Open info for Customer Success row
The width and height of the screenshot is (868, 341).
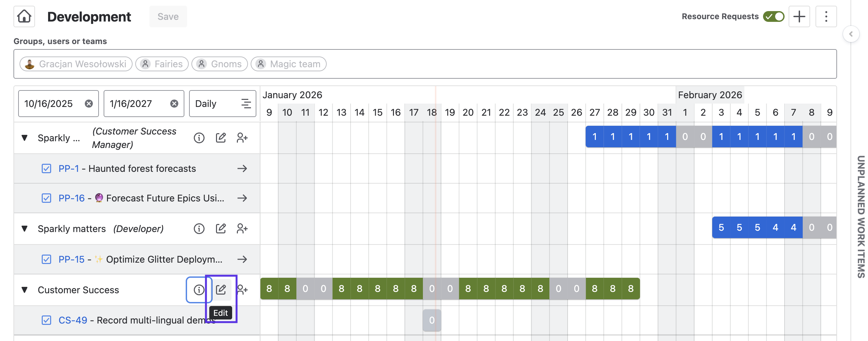coord(199,290)
